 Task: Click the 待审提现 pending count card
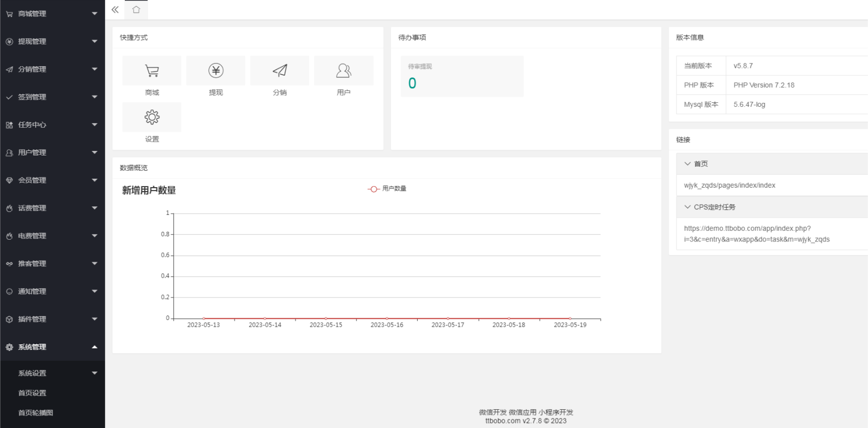[x=462, y=76]
